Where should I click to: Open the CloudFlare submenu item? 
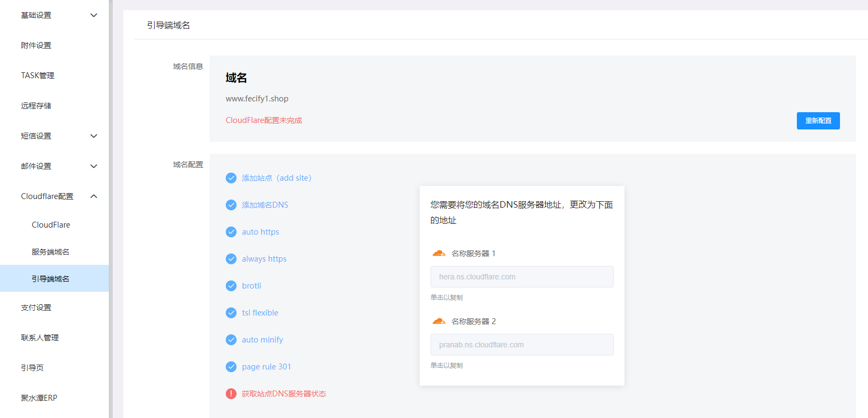54,225
